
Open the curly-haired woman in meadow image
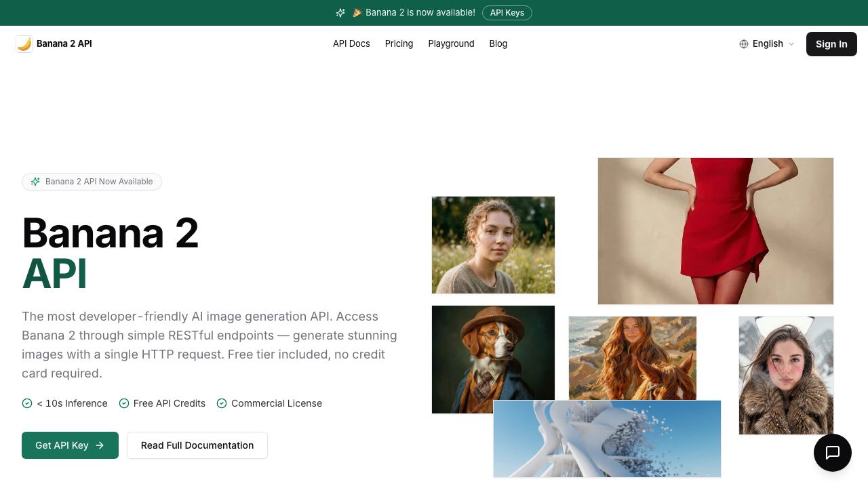[493, 245]
